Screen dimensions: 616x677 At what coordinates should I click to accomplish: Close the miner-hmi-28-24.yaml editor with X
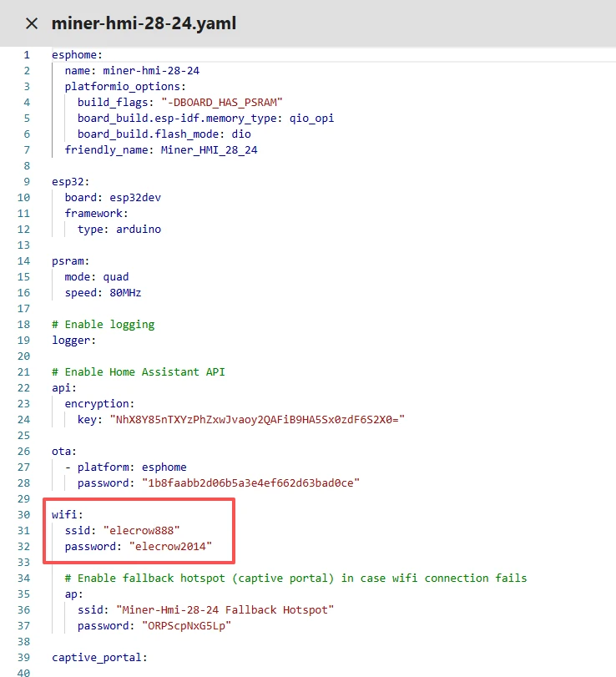tap(32, 23)
